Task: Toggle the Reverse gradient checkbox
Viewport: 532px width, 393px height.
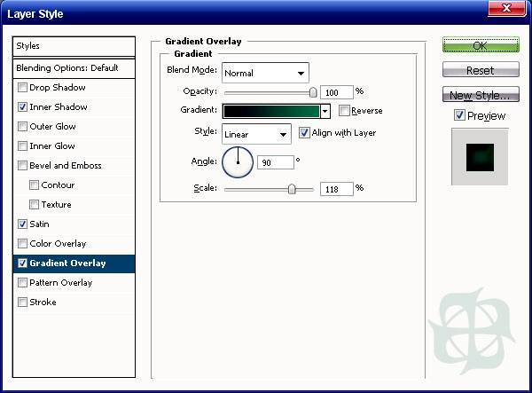Action: tap(344, 111)
